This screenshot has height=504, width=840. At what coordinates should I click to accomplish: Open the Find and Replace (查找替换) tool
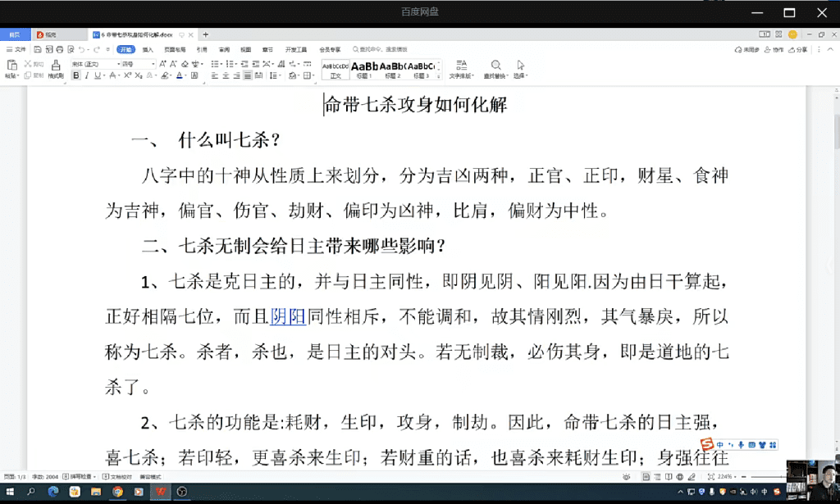(495, 68)
